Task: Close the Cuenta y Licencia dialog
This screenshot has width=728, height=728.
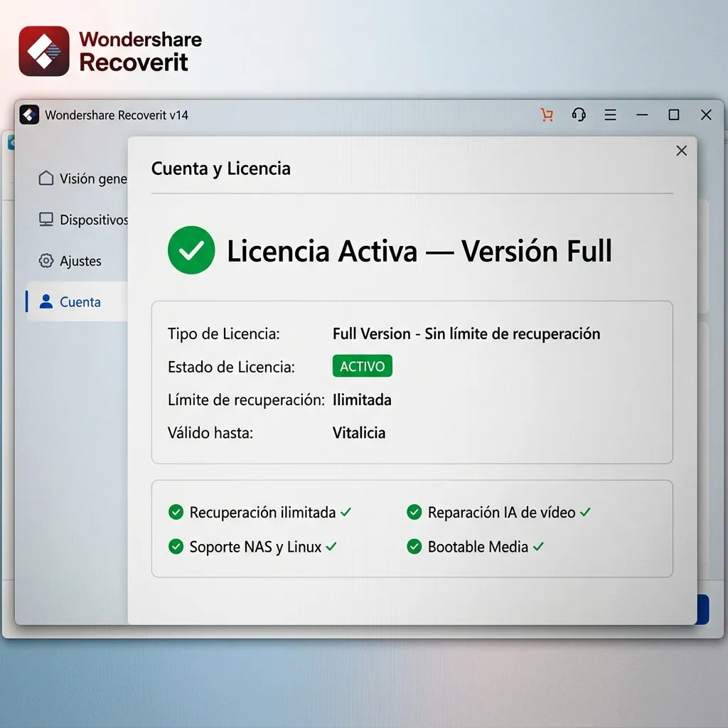Action: 681,151
